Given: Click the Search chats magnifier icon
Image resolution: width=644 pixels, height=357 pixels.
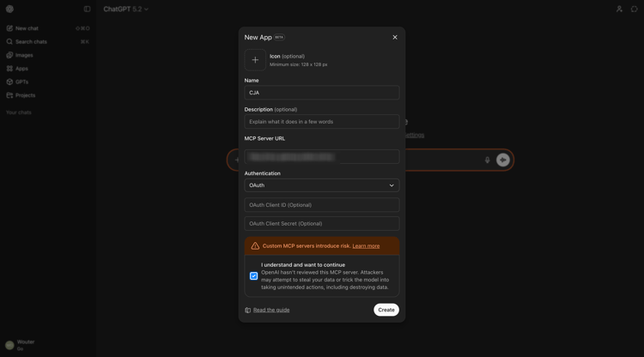Looking at the screenshot, I should click(9, 42).
